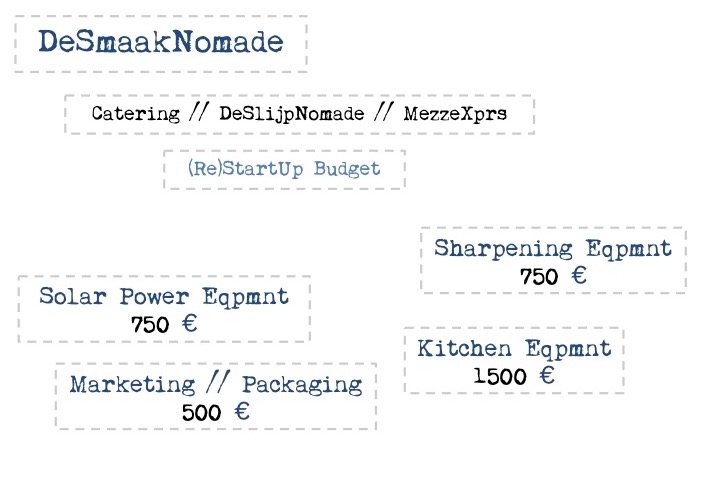The height and width of the screenshot is (480, 720).
Task: Click the Kitchen Eqpmnt label
Action: (514, 349)
